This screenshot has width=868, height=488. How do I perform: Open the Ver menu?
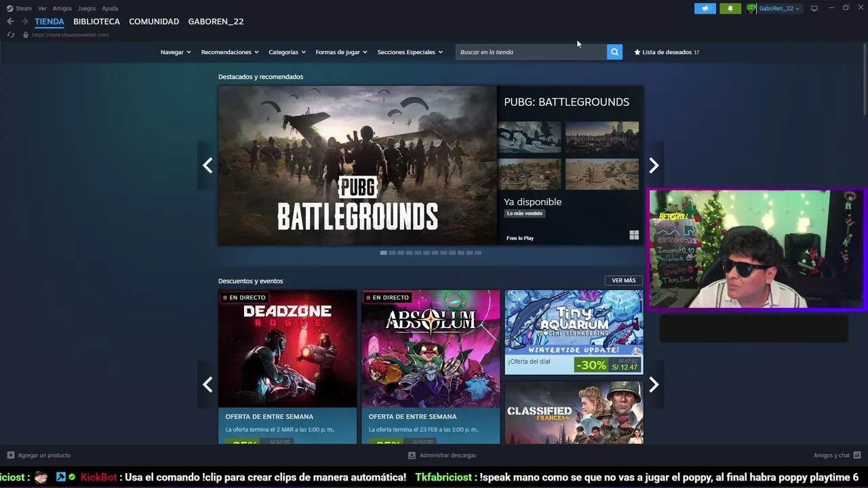(42, 8)
